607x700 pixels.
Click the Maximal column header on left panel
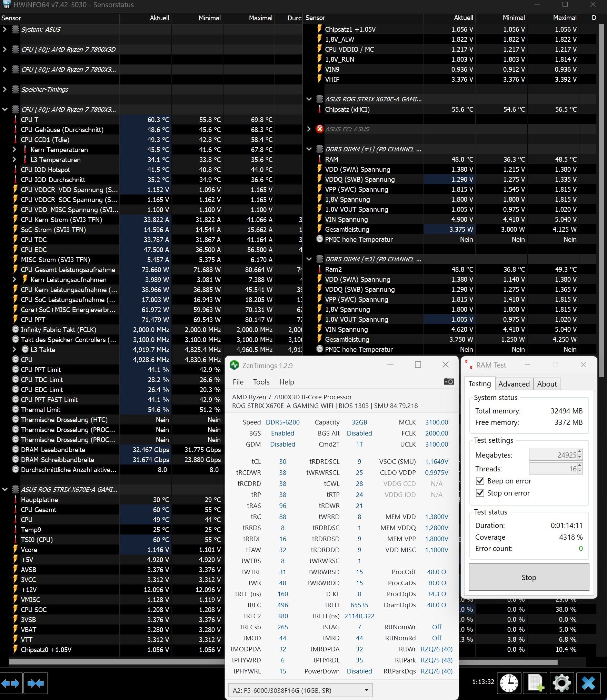click(x=249, y=18)
